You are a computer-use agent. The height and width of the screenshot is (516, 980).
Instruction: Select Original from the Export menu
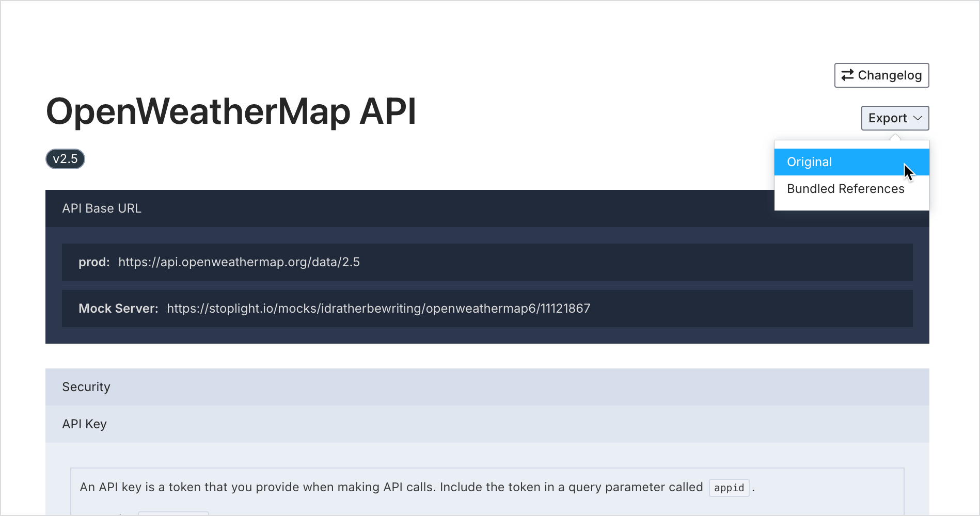(851, 162)
